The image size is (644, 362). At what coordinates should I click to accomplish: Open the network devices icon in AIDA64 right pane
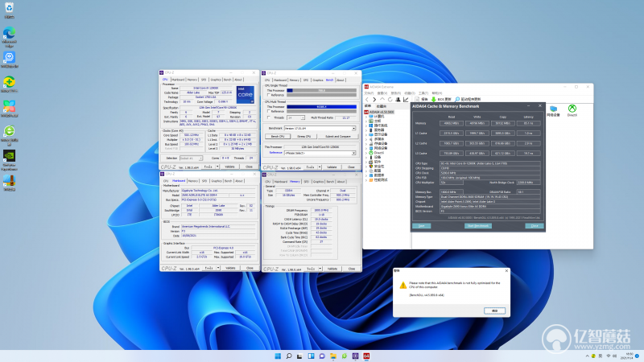[x=554, y=110]
